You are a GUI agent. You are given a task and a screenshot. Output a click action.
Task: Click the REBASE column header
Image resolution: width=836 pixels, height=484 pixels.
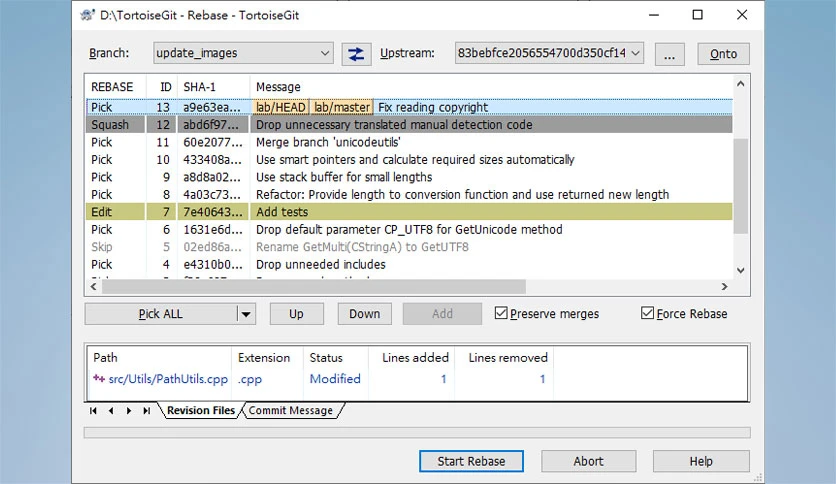pos(116,86)
